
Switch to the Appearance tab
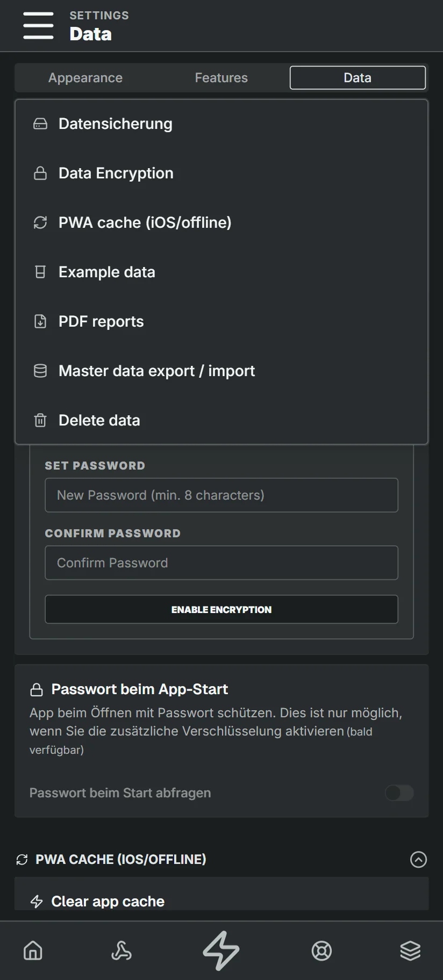[x=85, y=78]
